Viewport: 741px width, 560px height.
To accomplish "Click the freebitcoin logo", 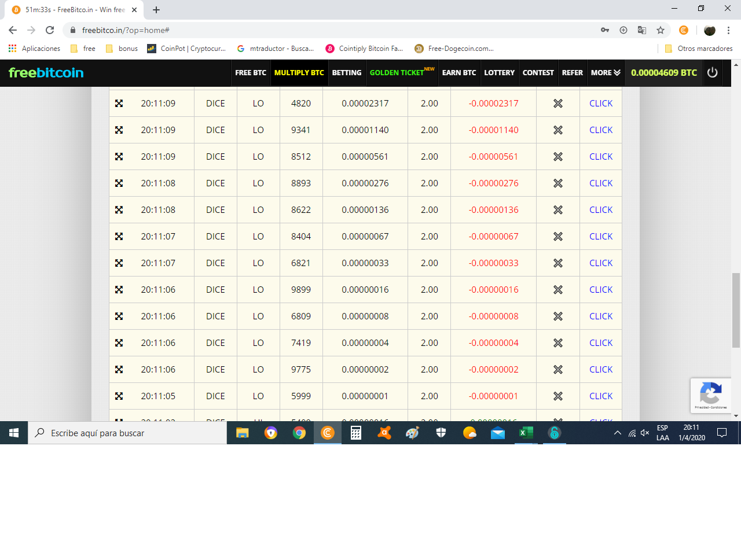I will [46, 73].
